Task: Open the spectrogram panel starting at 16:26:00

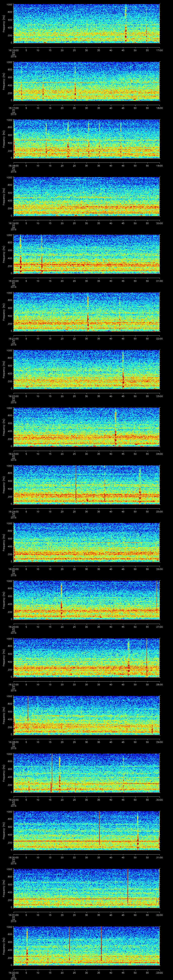Action: coord(87,600)
